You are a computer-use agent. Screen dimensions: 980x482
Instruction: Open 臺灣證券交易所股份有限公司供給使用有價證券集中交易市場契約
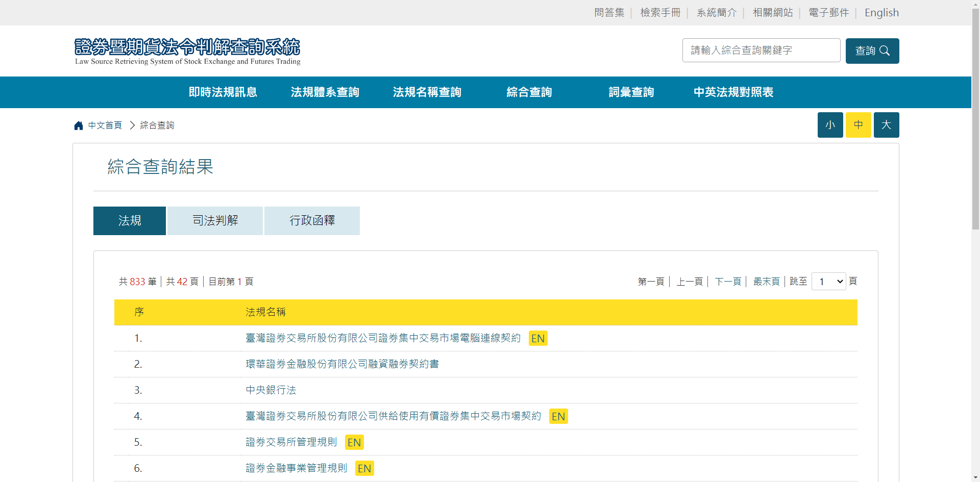coord(394,416)
